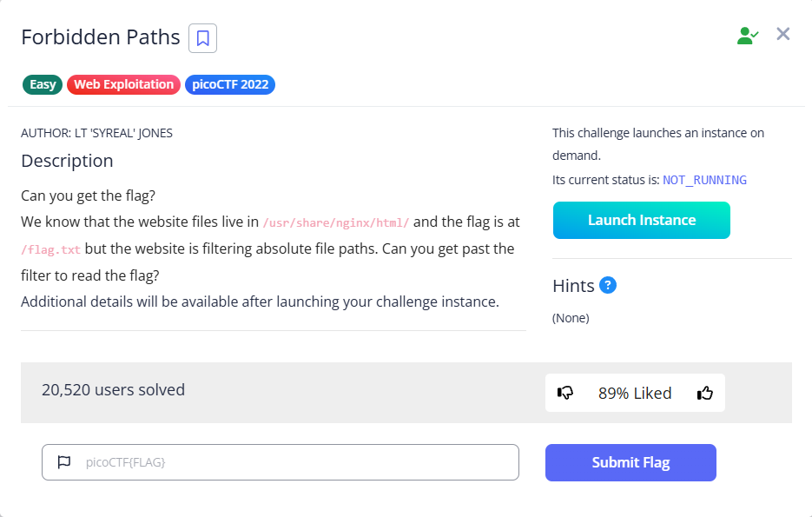The height and width of the screenshot is (517, 812).
Task: Focus the picoCTF{FLAG} input field
Action: 295,462
